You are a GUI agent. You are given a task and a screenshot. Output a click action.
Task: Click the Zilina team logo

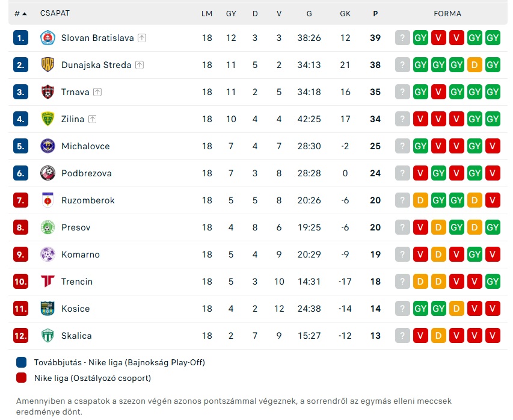point(48,119)
